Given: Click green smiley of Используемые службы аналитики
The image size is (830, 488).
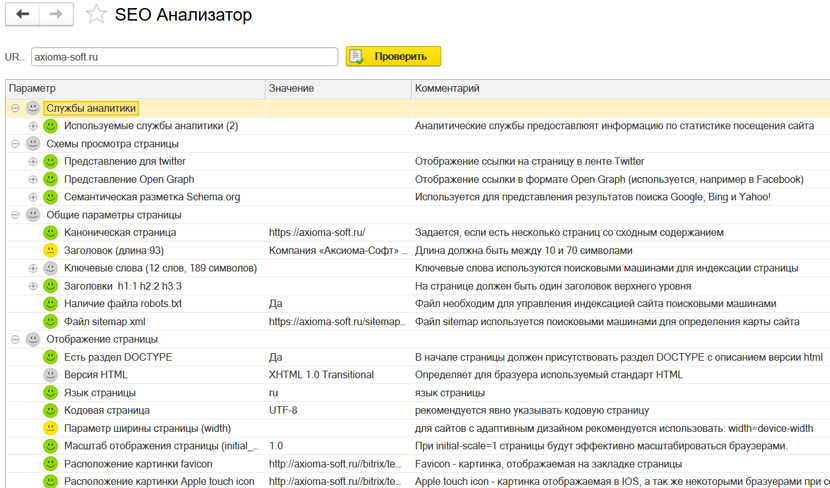Looking at the screenshot, I should (50, 126).
